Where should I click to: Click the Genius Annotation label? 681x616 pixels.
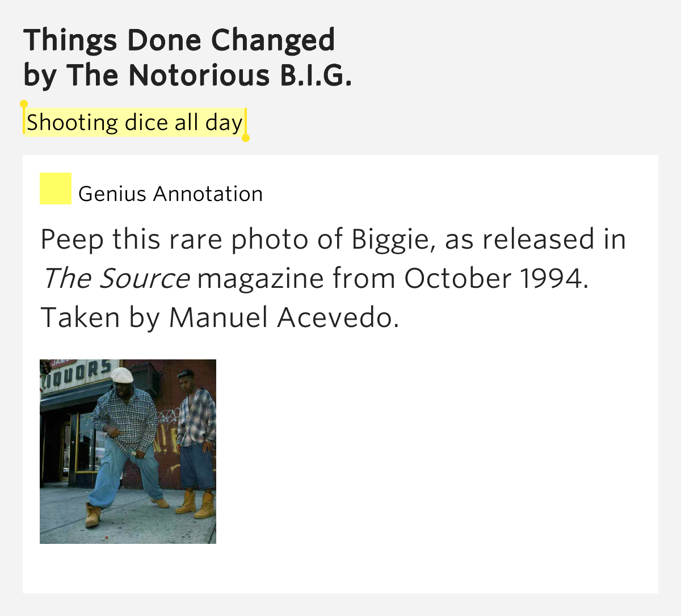click(170, 194)
